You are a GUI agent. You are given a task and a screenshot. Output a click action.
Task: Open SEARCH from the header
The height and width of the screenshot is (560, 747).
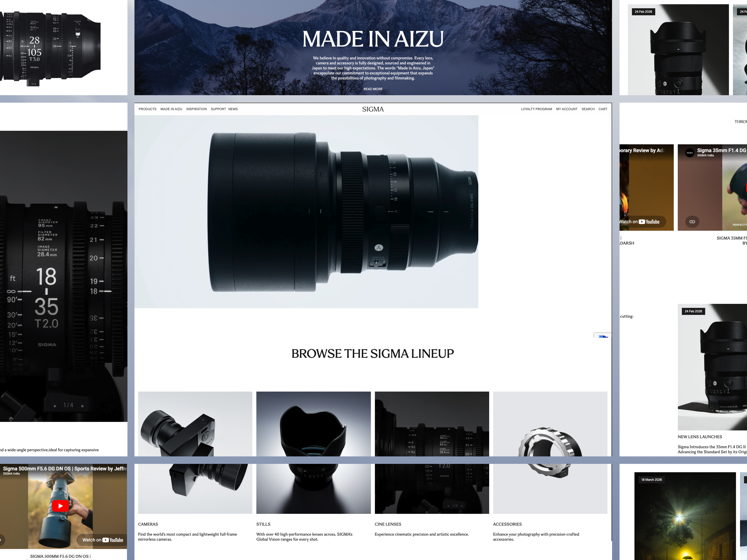(x=588, y=109)
